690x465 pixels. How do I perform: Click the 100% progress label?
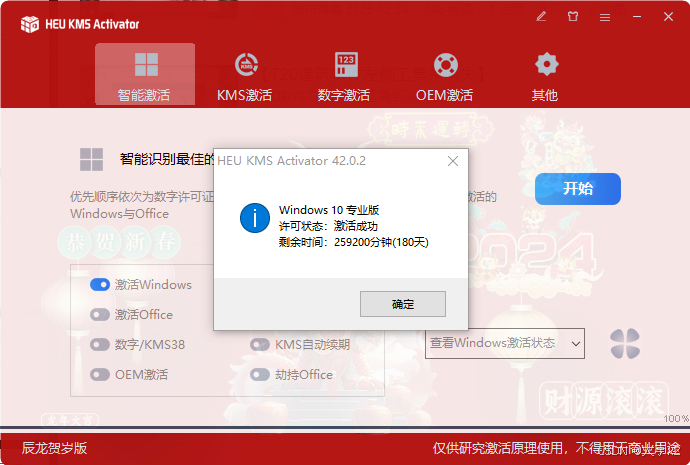pyautogui.click(x=676, y=418)
